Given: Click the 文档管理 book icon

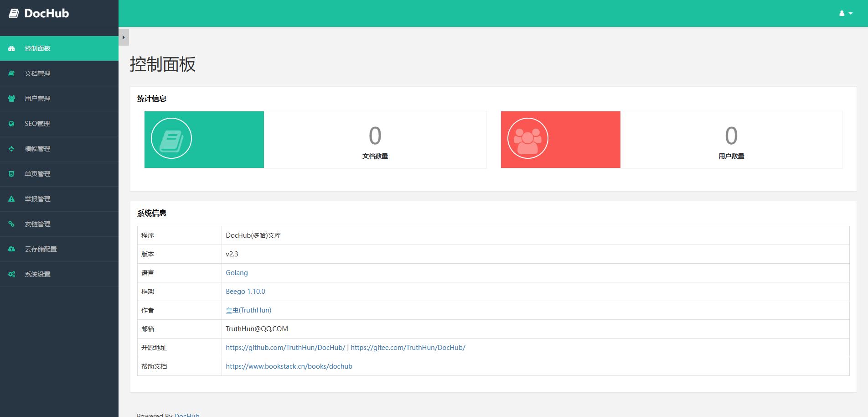Looking at the screenshot, I should click(12, 73).
